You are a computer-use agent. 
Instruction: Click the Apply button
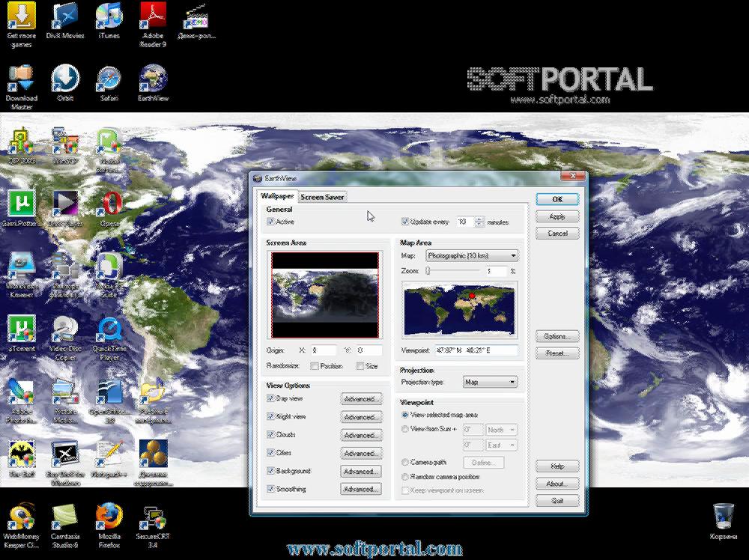coord(557,216)
